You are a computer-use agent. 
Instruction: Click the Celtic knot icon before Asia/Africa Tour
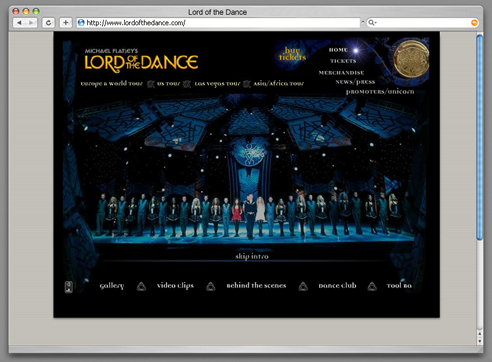coord(247,84)
